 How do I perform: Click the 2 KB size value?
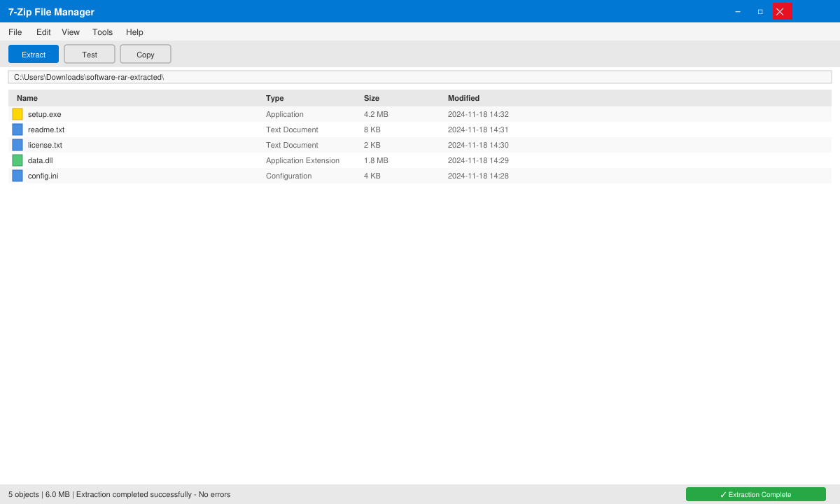pyautogui.click(x=372, y=145)
